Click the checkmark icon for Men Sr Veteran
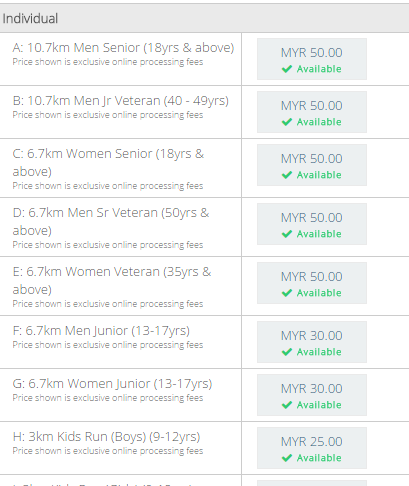The height and width of the screenshot is (486, 409). pyautogui.click(x=287, y=234)
